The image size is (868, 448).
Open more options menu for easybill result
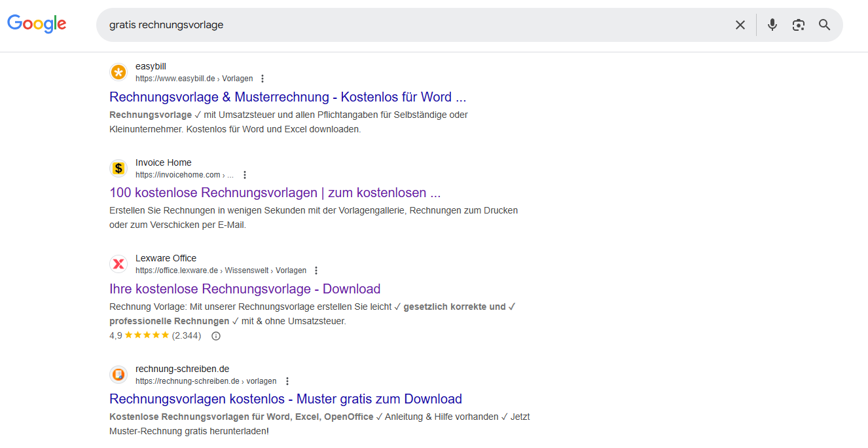point(262,79)
